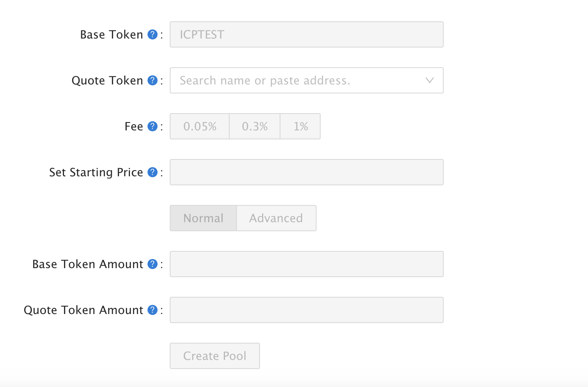Image resolution: width=588 pixels, height=387 pixels.
Task: Click the Set Starting Price help icon
Action: pyautogui.click(x=153, y=172)
